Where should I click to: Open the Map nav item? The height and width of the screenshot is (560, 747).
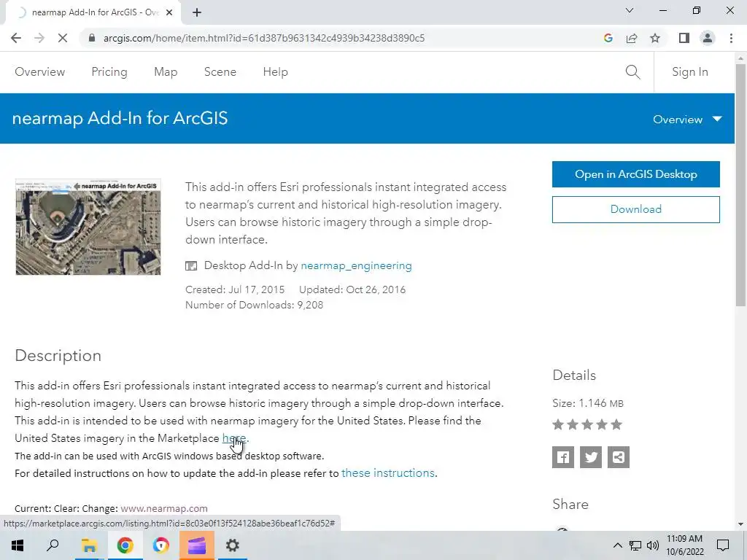pyautogui.click(x=166, y=72)
